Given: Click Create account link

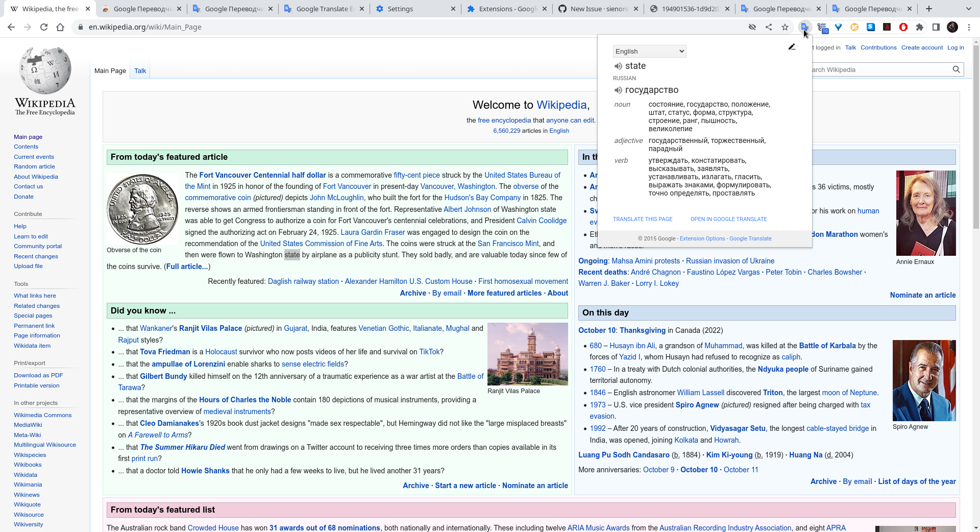Looking at the screenshot, I should click(922, 47).
